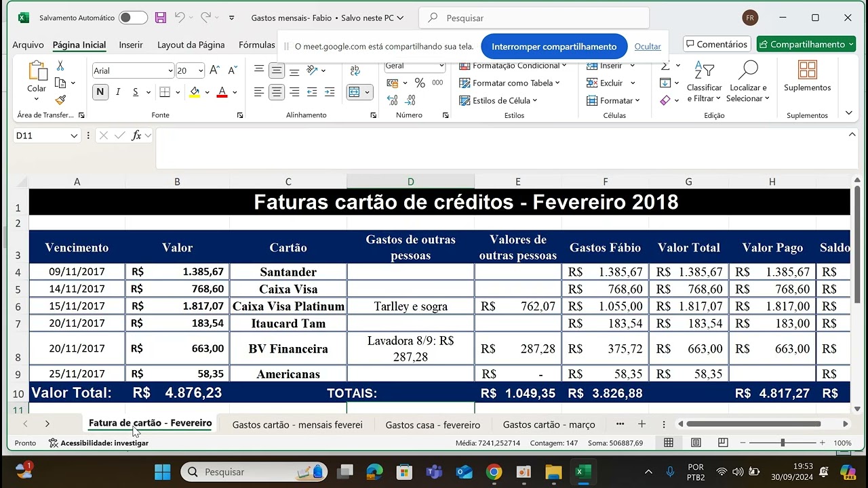Screen dimensions: 868x488
Task: Increase font size with larger A icon
Action: pyautogui.click(x=214, y=70)
